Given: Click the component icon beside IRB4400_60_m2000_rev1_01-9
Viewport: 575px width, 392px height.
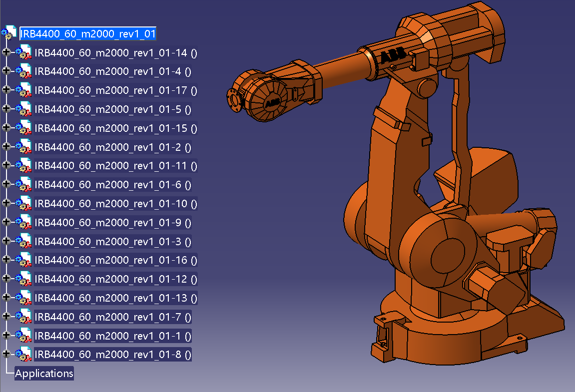Looking at the screenshot, I should 23,223.
